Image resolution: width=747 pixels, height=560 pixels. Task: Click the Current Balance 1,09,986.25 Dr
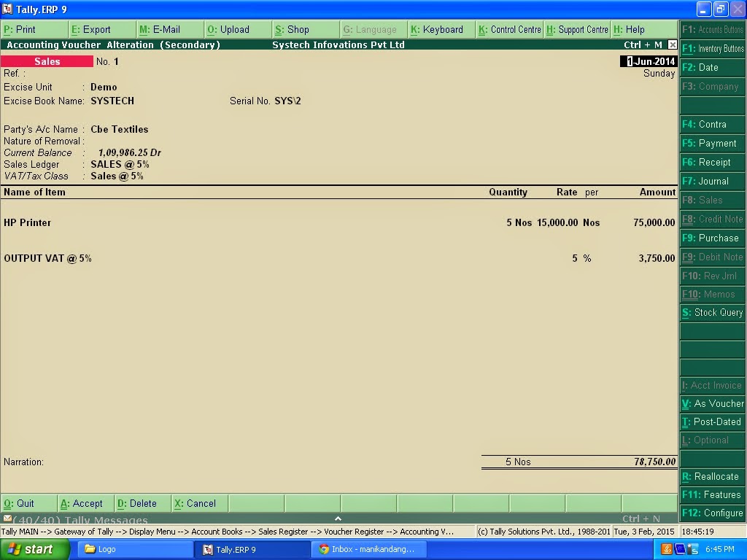[129, 153]
